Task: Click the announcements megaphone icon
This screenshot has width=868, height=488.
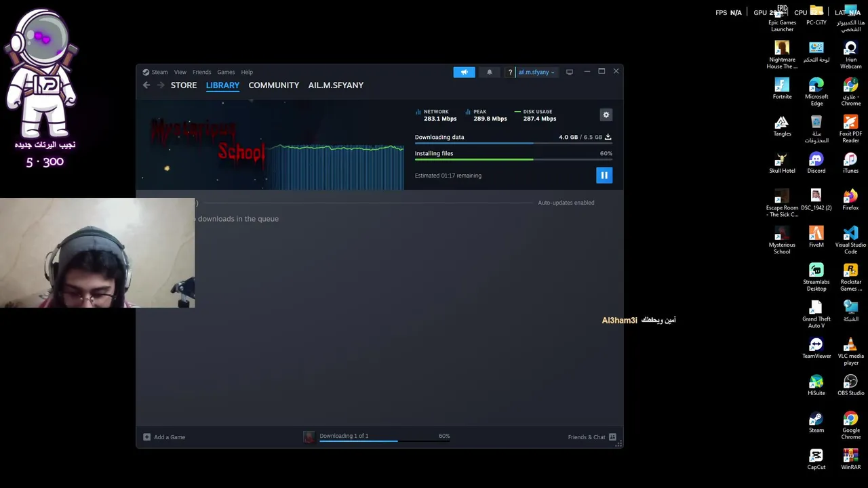Action: point(465,72)
